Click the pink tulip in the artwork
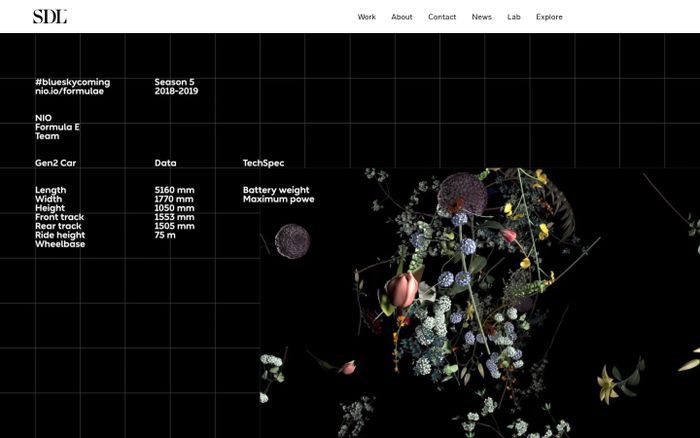Image resolution: width=700 pixels, height=438 pixels. 401,288
